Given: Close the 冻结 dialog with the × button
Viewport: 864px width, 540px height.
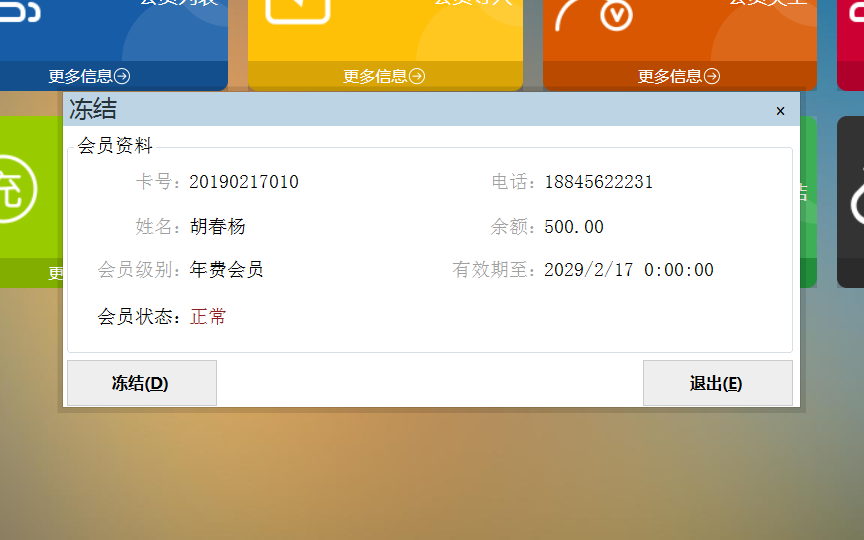Looking at the screenshot, I should [x=780, y=111].
